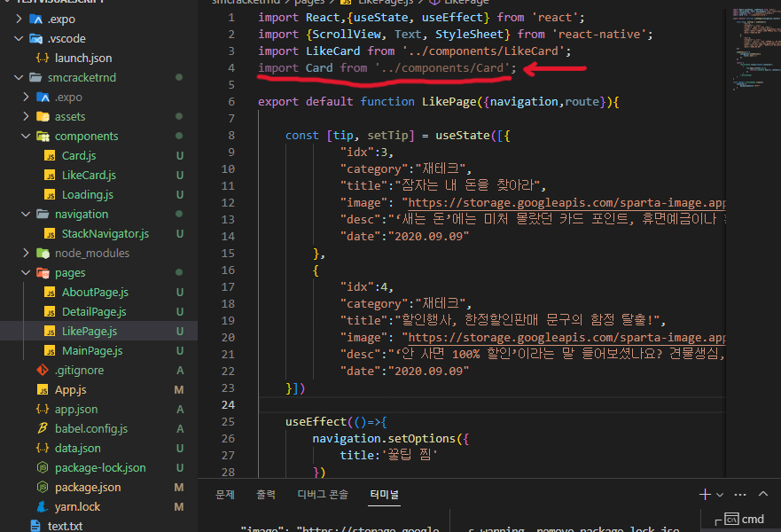Switch to the 문제 panel tab
Screen dimensions: 781x532
pyautogui.click(x=225, y=494)
